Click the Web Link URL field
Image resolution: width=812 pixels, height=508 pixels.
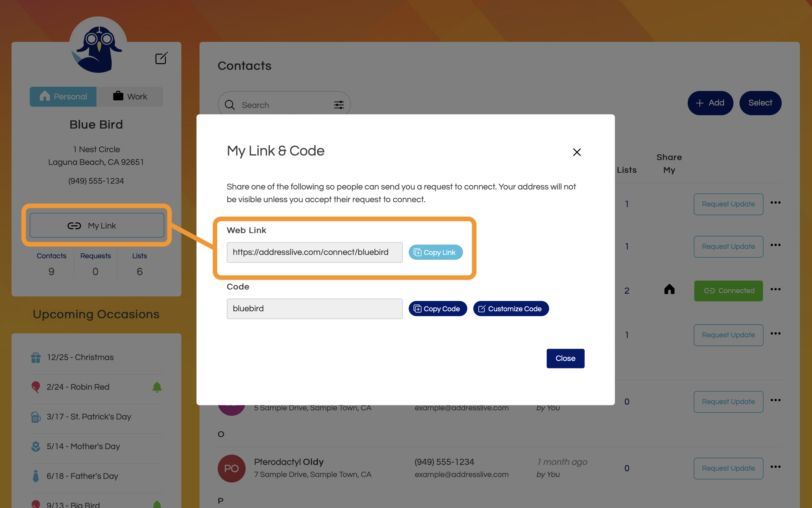pyautogui.click(x=314, y=252)
